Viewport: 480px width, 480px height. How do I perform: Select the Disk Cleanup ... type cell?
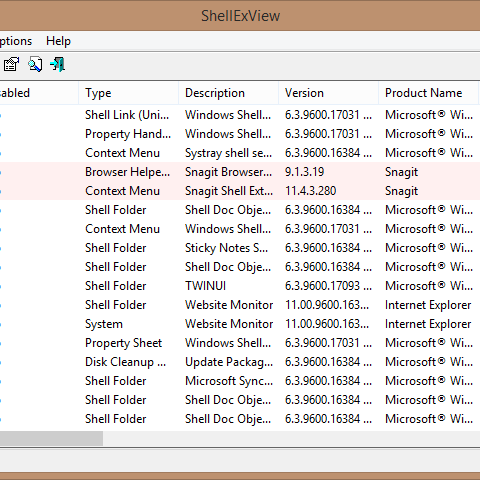click(x=125, y=362)
